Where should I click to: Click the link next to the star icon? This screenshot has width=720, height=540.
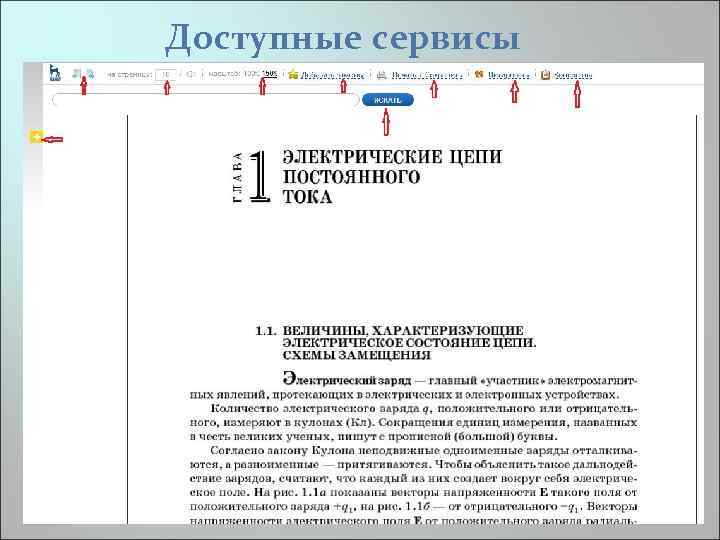pyautogui.click(x=332, y=75)
